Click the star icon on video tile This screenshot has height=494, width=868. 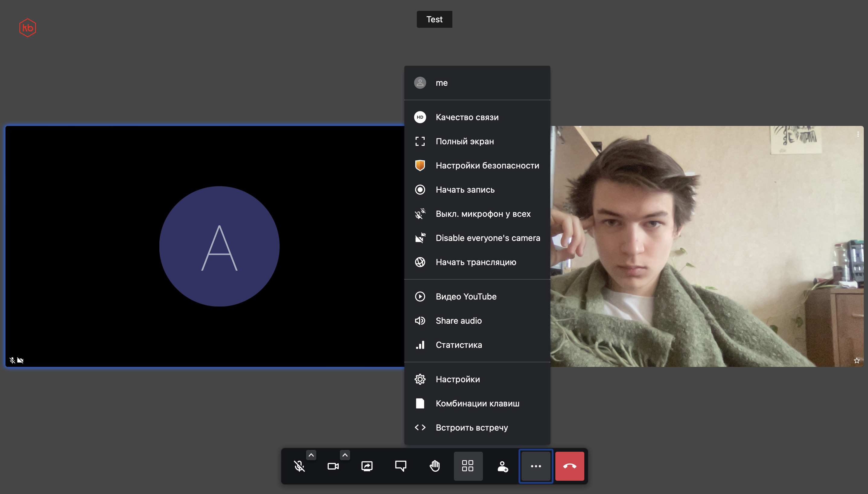[857, 360]
